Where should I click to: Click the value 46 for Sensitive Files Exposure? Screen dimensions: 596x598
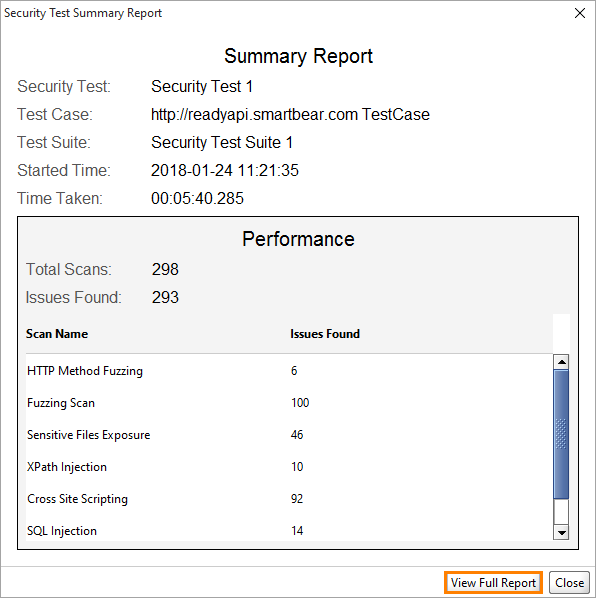click(x=297, y=435)
